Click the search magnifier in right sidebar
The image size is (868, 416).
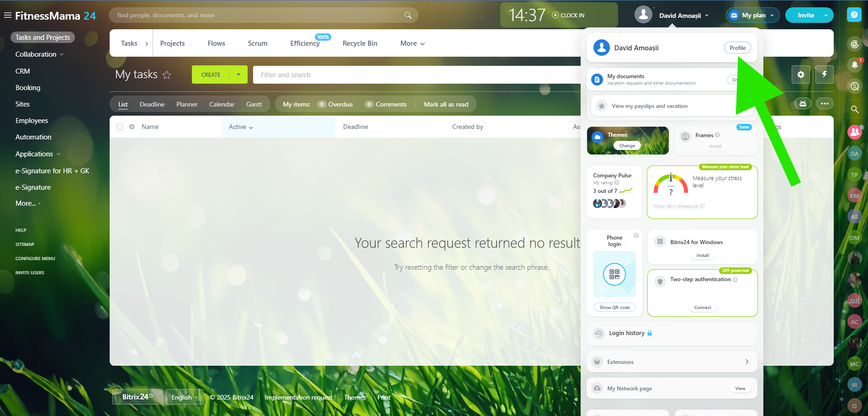854,109
